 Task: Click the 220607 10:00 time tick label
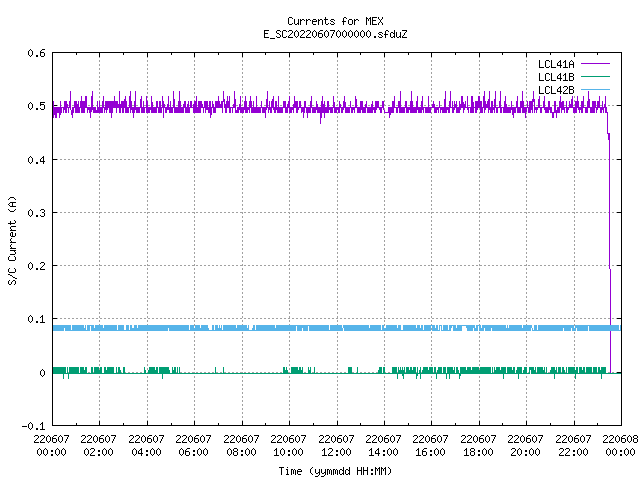coord(288,445)
